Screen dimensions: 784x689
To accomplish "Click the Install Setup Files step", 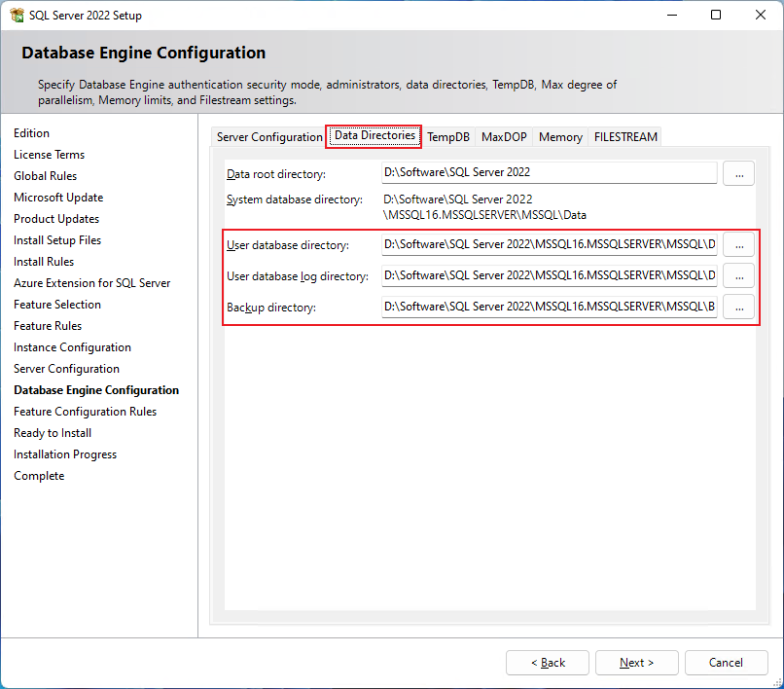I will (x=57, y=240).
